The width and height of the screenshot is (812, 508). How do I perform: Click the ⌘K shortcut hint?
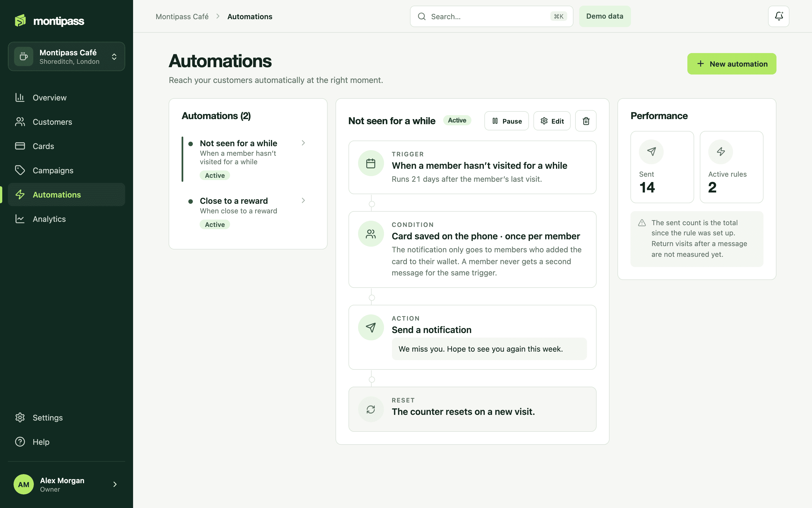[558, 16]
